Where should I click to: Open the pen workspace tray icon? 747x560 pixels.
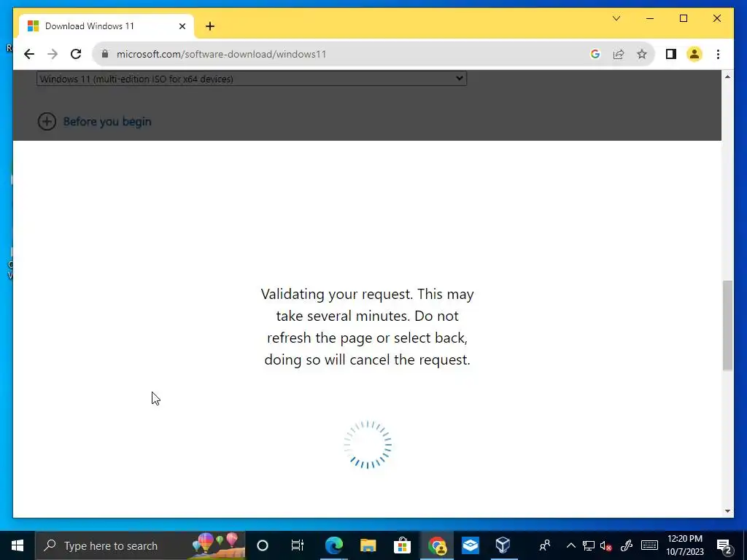tap(627, 545)
